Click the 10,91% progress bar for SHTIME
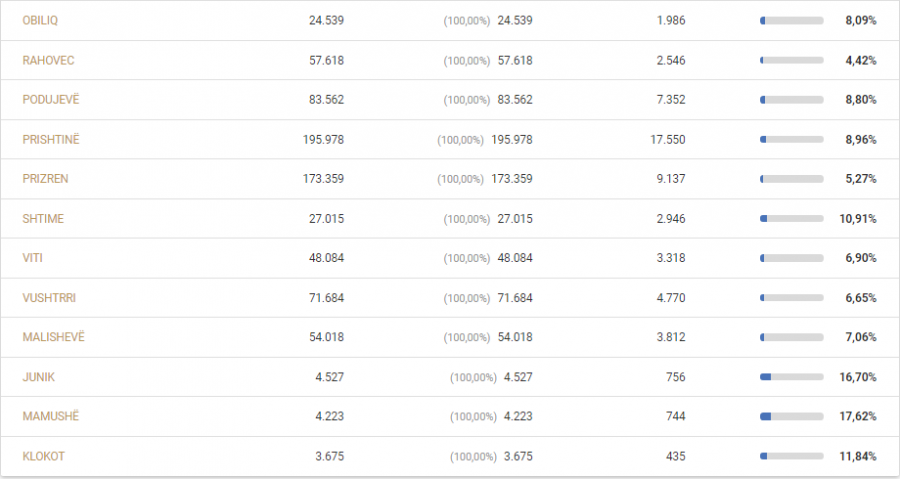Screen dimensions: 900x479 tap(792, 219)
